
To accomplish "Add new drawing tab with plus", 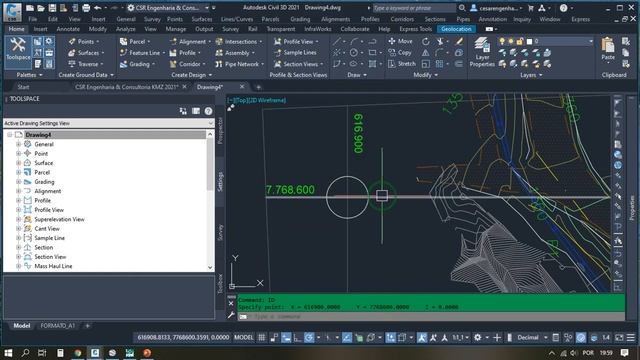I will pos(258,87).
